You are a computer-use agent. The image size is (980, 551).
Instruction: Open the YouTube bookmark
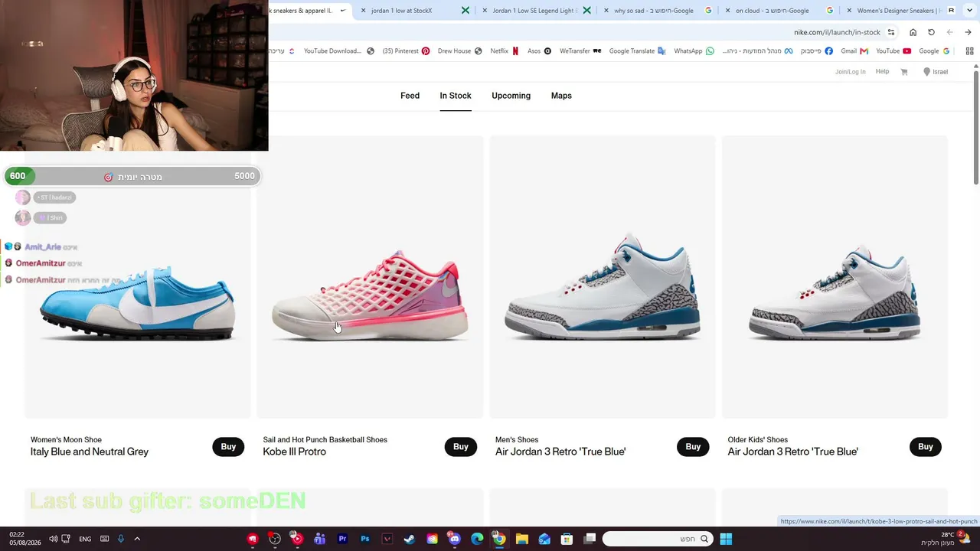[x=893, y=51]
